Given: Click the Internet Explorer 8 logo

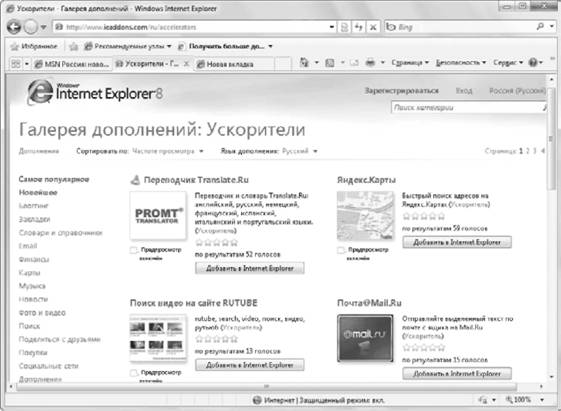Looking at the screenshot, I should point(95,92).
